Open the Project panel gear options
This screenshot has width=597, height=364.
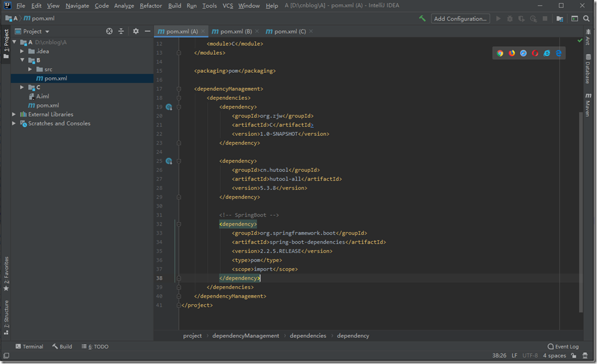click(x=136, y=31)
